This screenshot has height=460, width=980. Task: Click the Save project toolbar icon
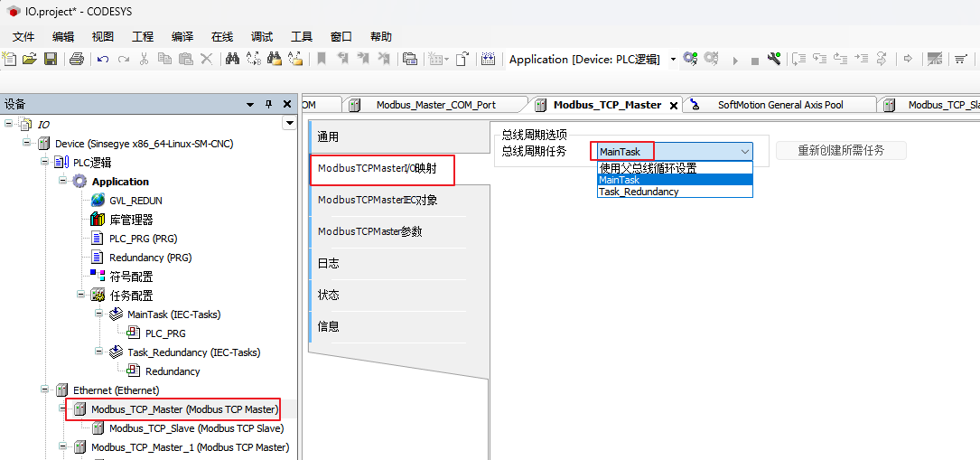pos(51,59)
